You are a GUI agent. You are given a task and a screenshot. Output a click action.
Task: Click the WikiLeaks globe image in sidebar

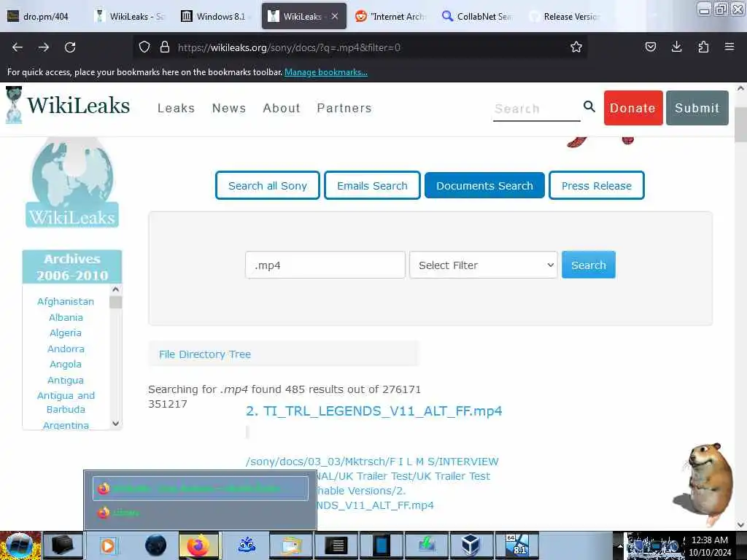[x=72, y=182]
